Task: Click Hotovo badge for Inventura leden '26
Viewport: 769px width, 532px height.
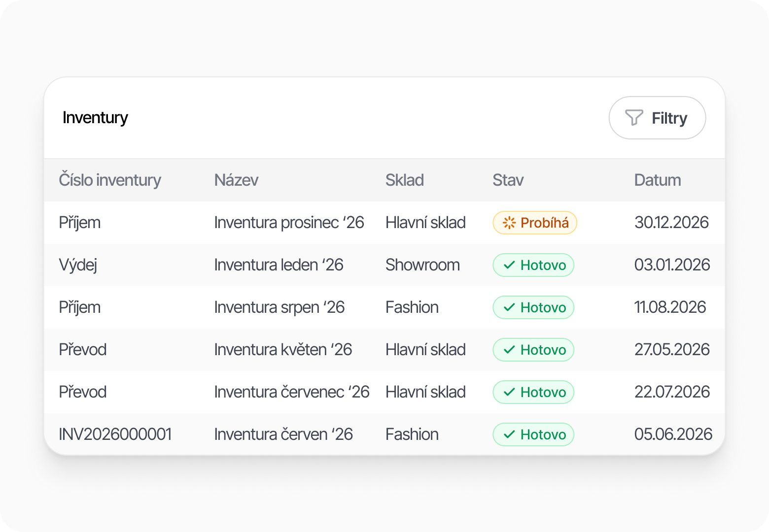Action: tap(533, 265)
